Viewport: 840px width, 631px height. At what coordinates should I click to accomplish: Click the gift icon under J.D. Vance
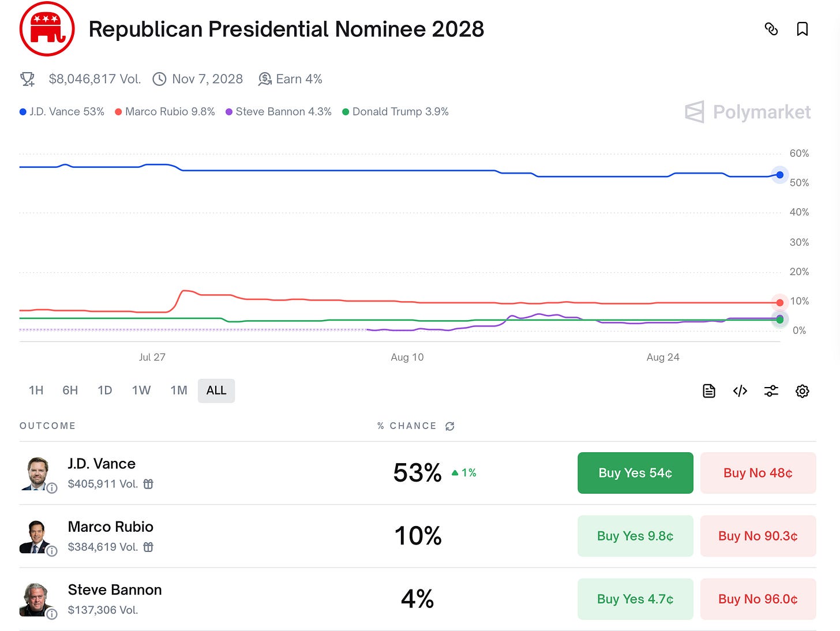[x=148, y=484]
